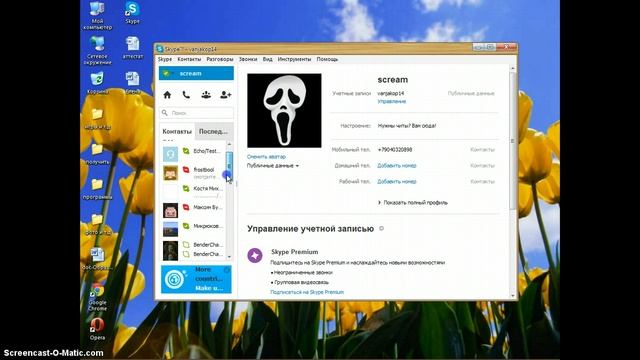Click the online status icon beside scream

click(x=166, y=73)
